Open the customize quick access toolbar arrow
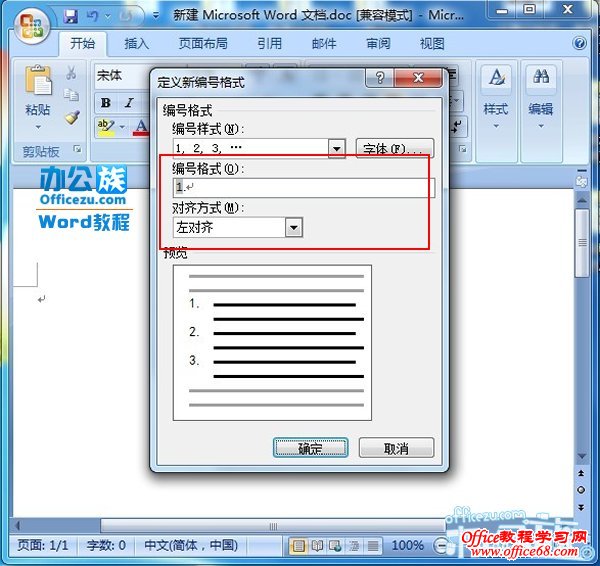600x566 pixels. point(156,16)
